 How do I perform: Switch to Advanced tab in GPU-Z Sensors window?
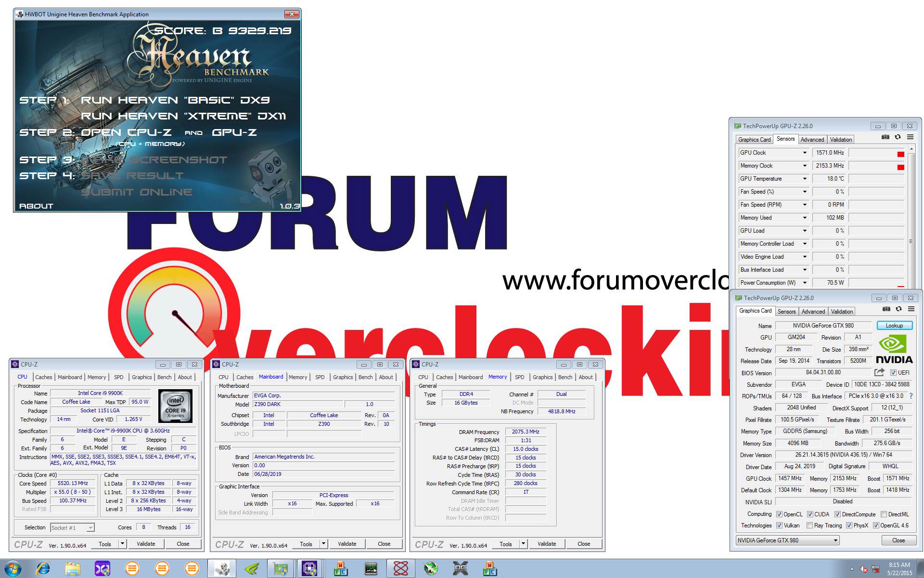(812, 139)
